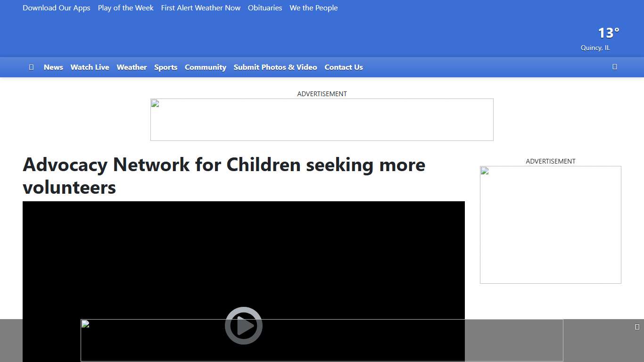The height and width of the screenshot is (362, 644).
Task: Click the sidebar advertisement image
Action: 550,224
